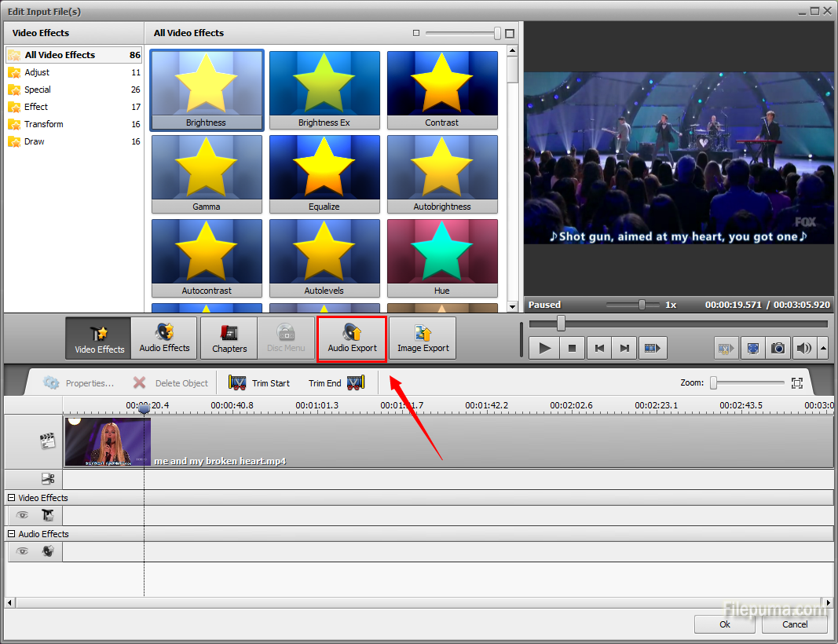This screenshot has width=838, height=644.
Task: Mute sound with the speaker button
Action: (802, 348)
